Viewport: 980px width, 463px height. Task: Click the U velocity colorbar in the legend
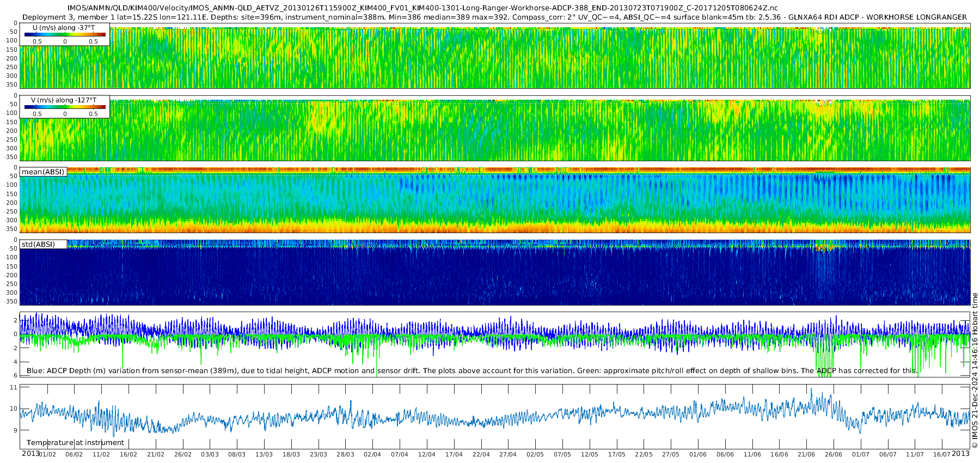[65, 35]
